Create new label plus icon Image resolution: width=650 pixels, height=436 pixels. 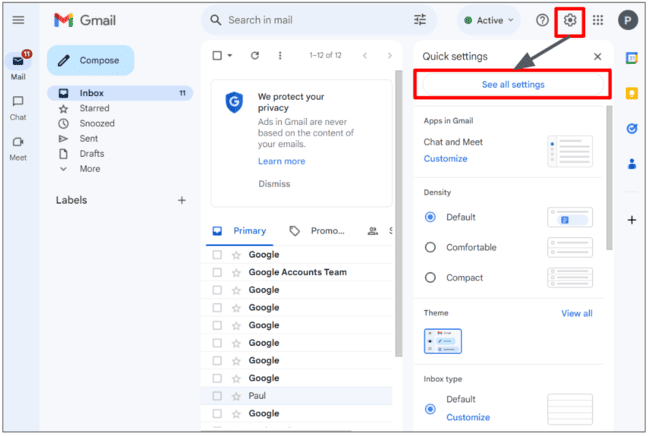[x=182, y=201]
